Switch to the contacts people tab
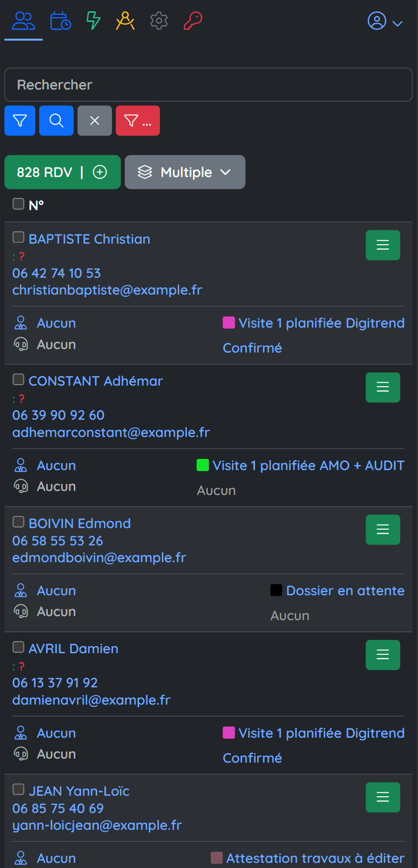Image resolution: width=418 pixels, height=868 pixels. [x=24, y=21]
